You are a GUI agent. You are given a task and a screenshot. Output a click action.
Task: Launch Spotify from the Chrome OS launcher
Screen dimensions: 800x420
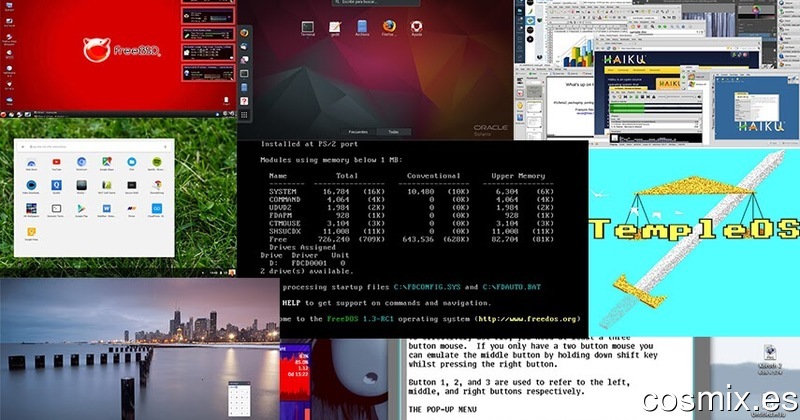157,164
